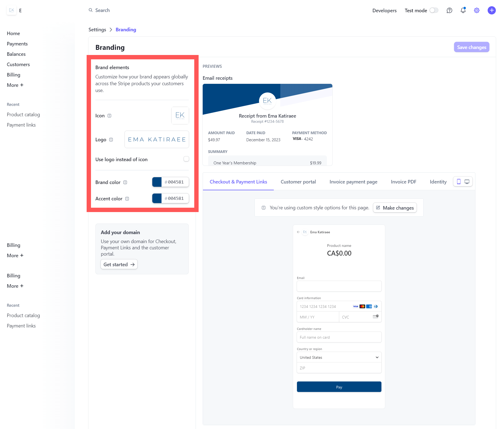Click the plus icon to create new
This screenshot has width=504, height=429.
tap(492, 10)
